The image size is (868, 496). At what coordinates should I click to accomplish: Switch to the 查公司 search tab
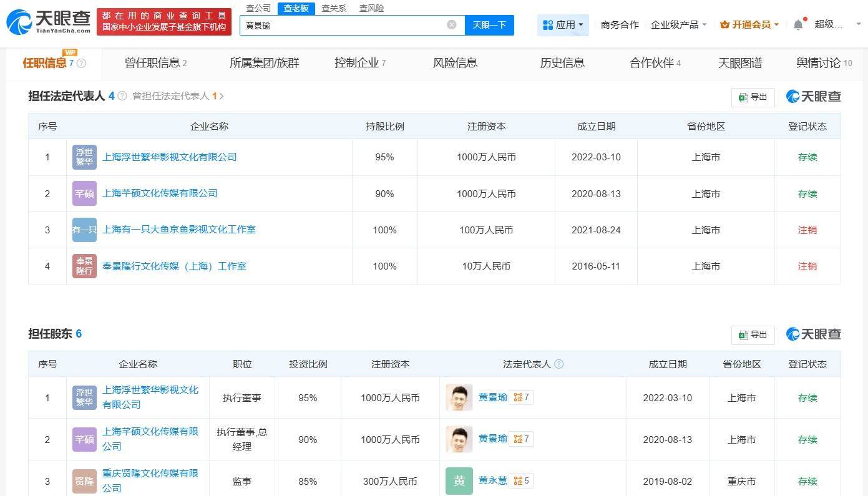(x=258, y=8)
